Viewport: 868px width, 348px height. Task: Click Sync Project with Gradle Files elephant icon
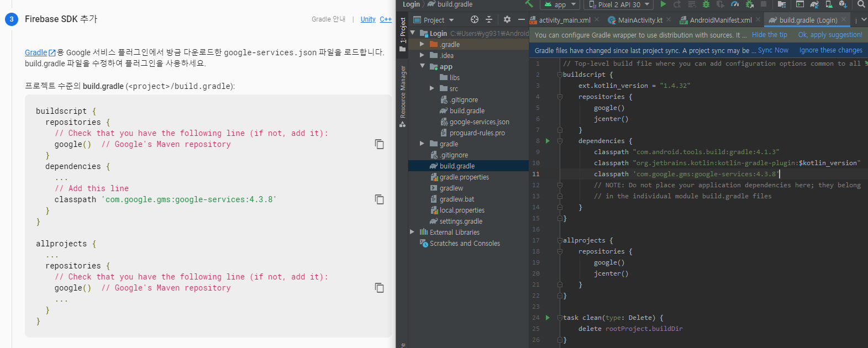814,4
